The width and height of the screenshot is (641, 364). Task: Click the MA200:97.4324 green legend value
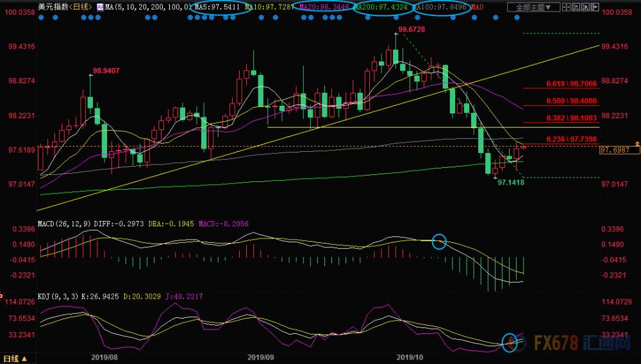tap(381, 7)
